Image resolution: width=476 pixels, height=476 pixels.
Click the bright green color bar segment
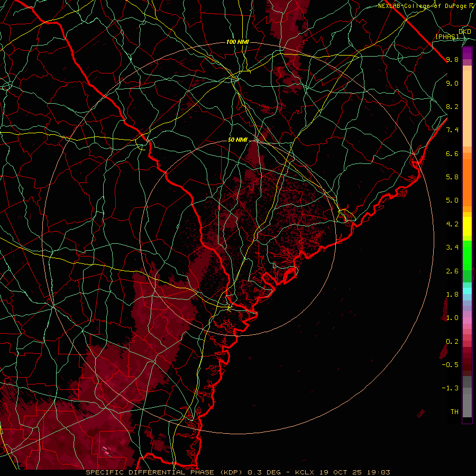(x=467, y=255)
